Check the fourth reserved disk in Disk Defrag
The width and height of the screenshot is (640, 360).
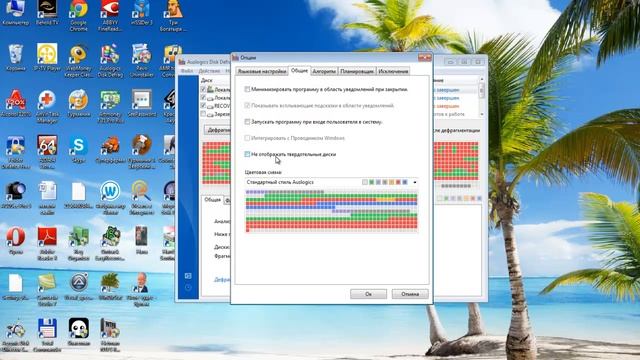point(203,114)
